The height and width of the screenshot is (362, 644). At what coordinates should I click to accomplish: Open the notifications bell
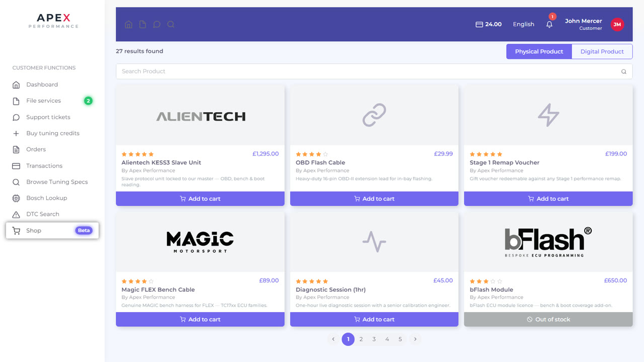tap(549, 24)
